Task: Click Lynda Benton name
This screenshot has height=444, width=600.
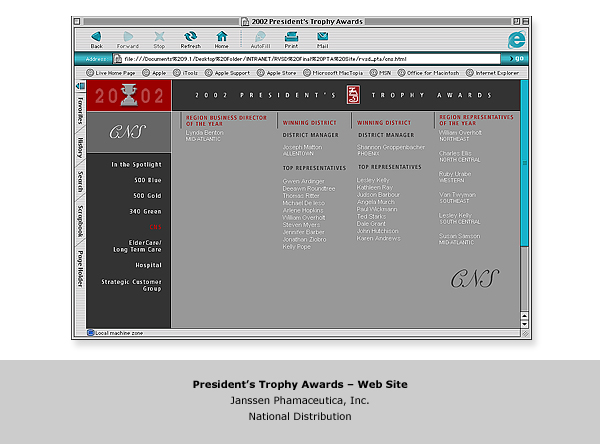Action: point(204,132)
